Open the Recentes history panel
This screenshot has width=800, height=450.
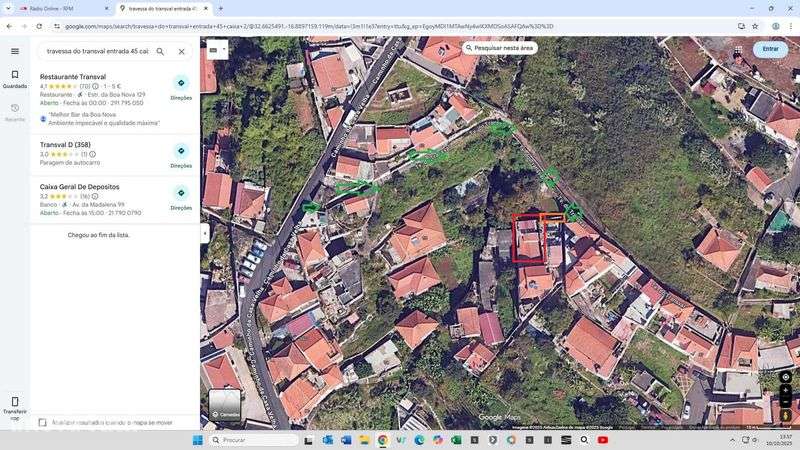click(15, 113)
